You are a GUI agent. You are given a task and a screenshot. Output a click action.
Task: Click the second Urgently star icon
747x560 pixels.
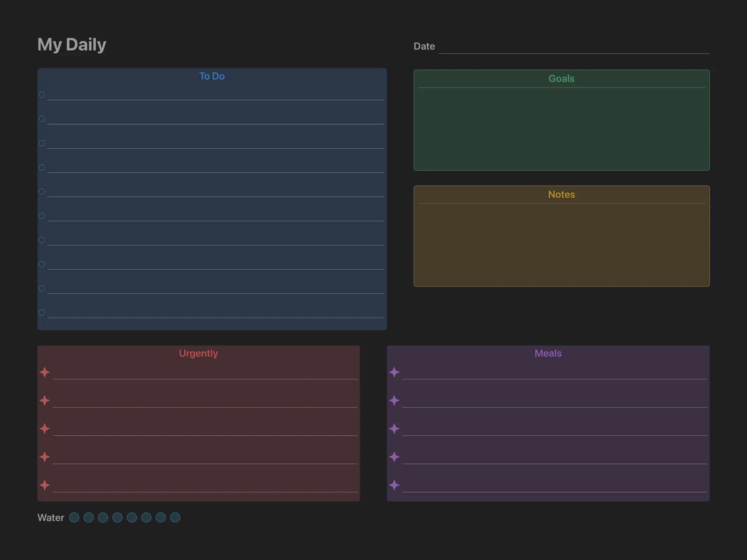pyautogui.click(x=45, y=400)
